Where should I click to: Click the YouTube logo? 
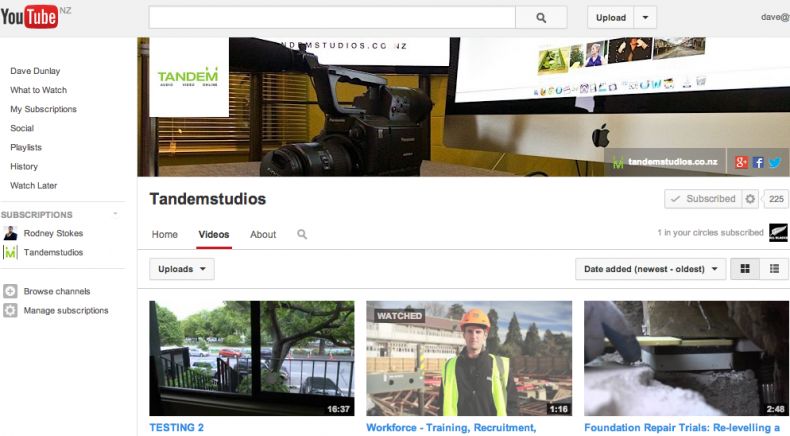tap(29, 17)
